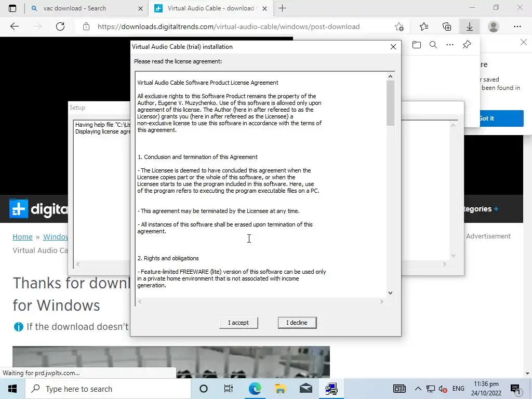Viewport: 532px width, 399px height.
Task: Click the Got it button
Action: tap(501, 118)
